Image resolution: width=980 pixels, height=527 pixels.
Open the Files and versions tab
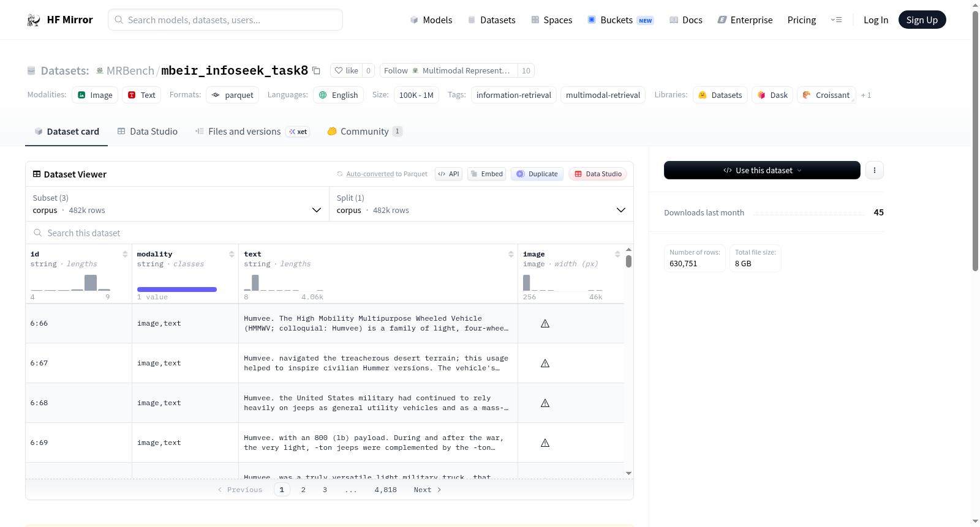coord(252,132)
